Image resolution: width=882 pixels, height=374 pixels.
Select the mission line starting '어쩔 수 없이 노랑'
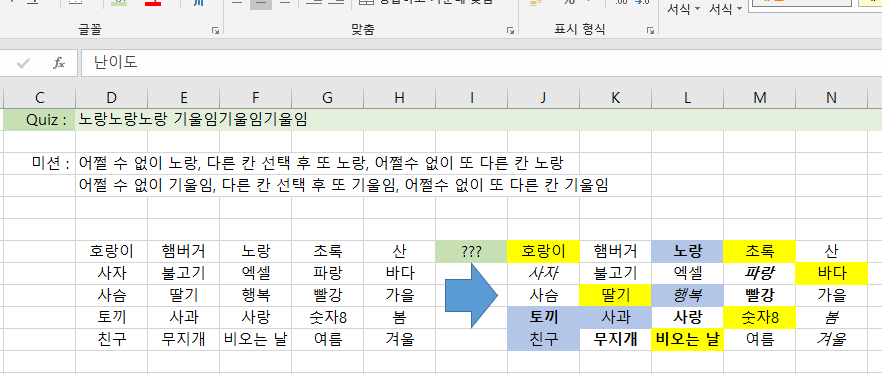click(x=321, y=164)
